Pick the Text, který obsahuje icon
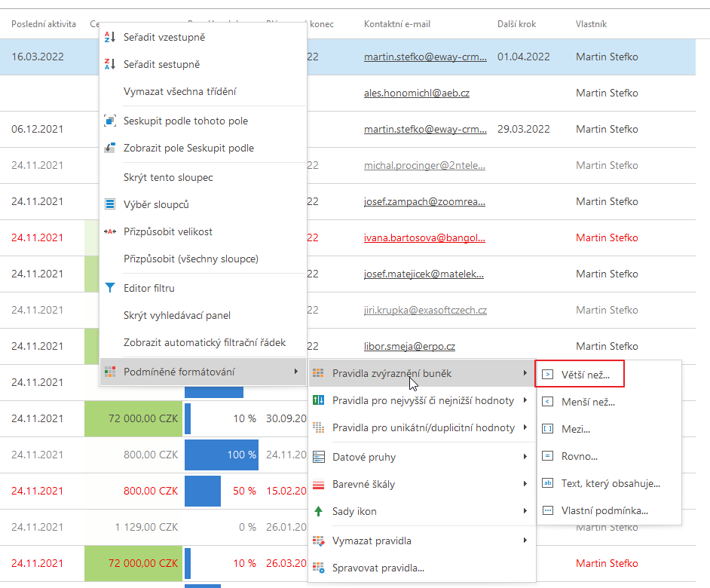The height and width of the screenshot is (588, 710). [548, 483]
